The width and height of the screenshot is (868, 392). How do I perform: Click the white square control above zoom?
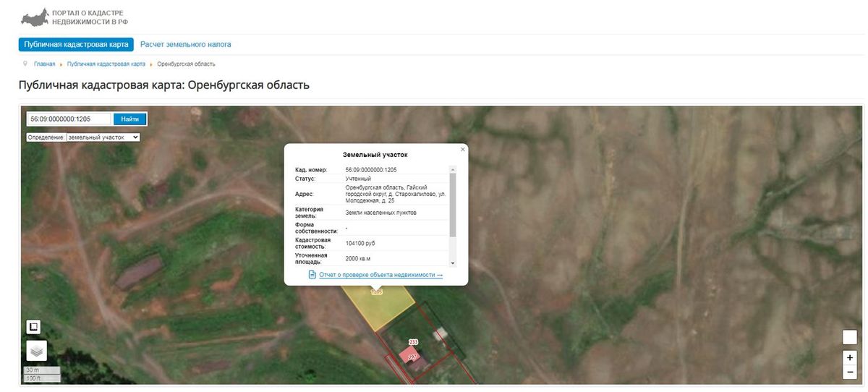[x=850, y=337]
